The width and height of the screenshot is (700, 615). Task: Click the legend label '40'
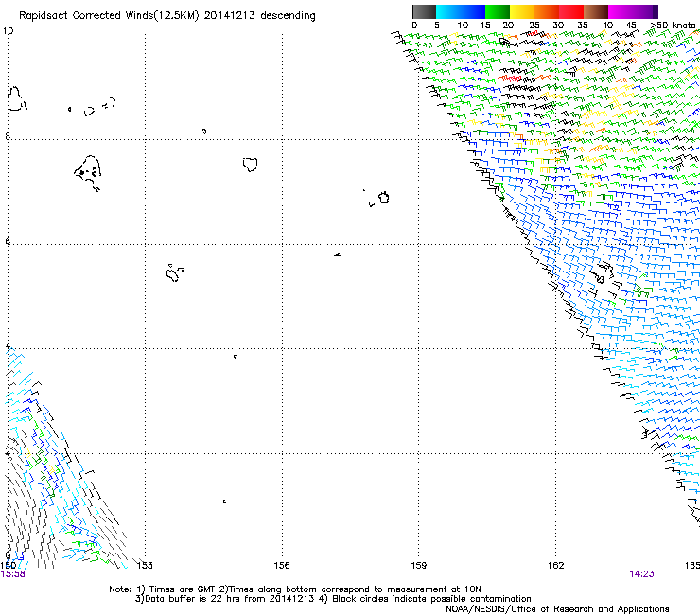point(607,25)
